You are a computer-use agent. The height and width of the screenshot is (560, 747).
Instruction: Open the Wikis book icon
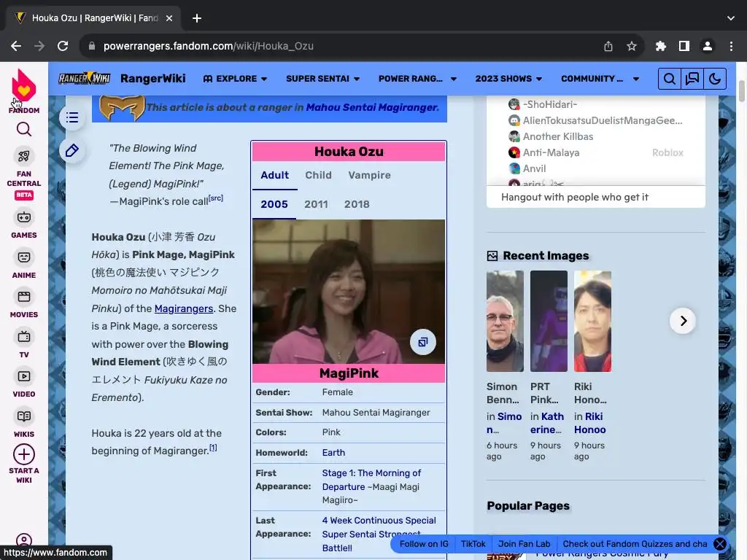click(x=24, y=416)
